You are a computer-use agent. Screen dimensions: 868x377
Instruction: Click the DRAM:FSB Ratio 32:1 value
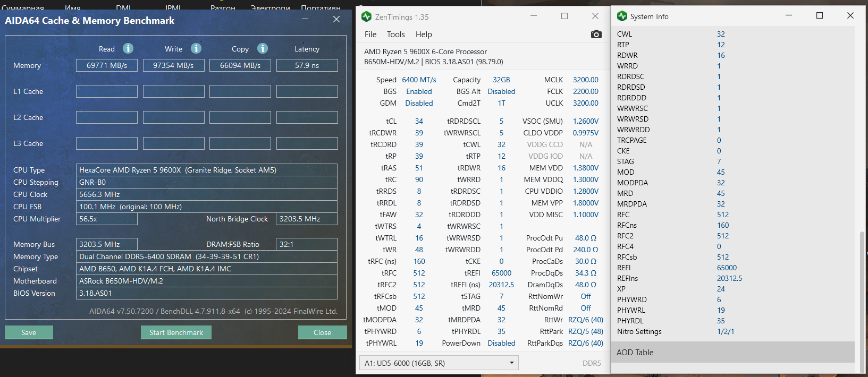307,244
